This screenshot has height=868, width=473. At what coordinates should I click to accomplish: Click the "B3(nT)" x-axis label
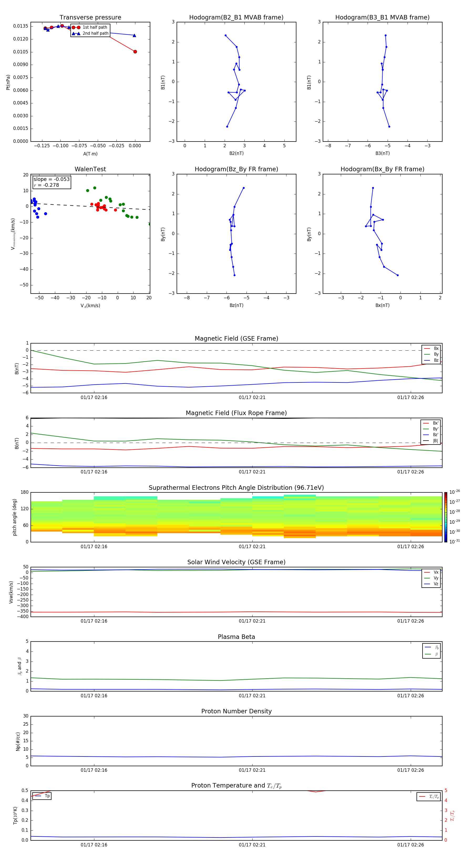[x=382, y=153]
